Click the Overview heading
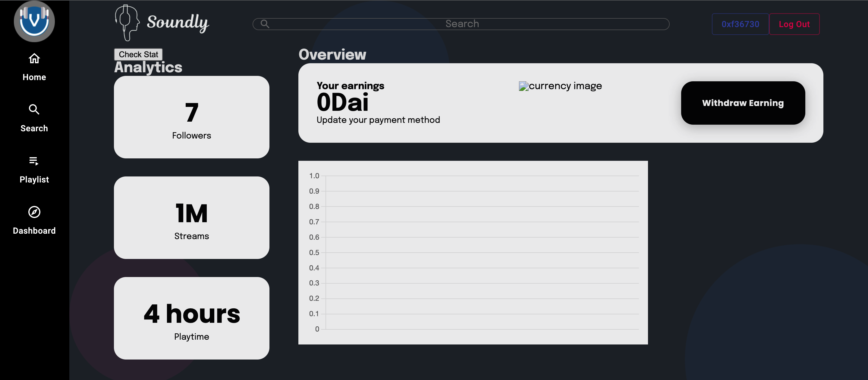 [332, 55]
